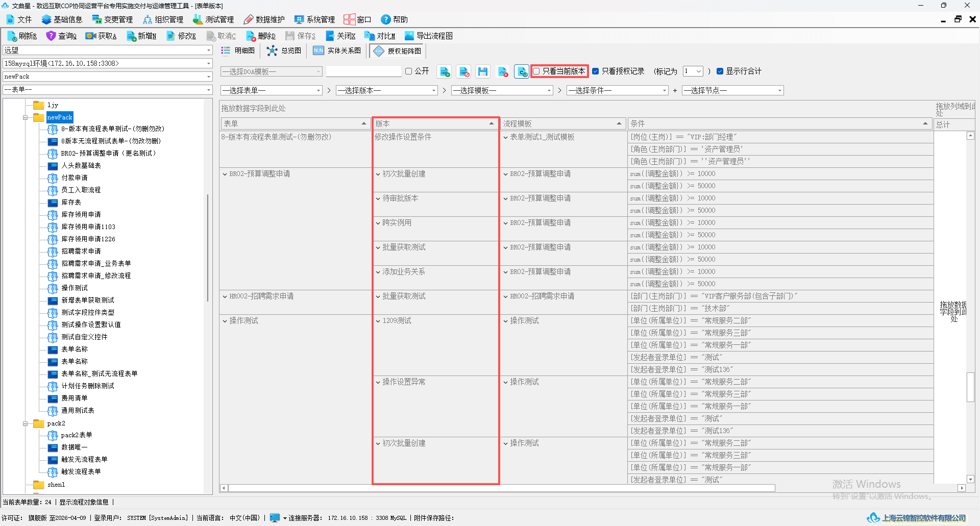The width and height of the screenshot is (980, 526).
Task: Click the 获取 fetch toolbar icon
Action: coord(91,36)
